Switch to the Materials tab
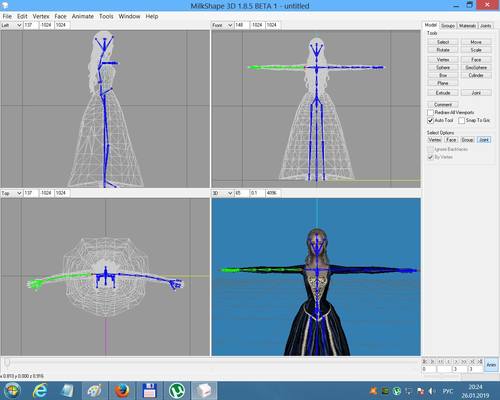500x400 pixels. [467, 26]
